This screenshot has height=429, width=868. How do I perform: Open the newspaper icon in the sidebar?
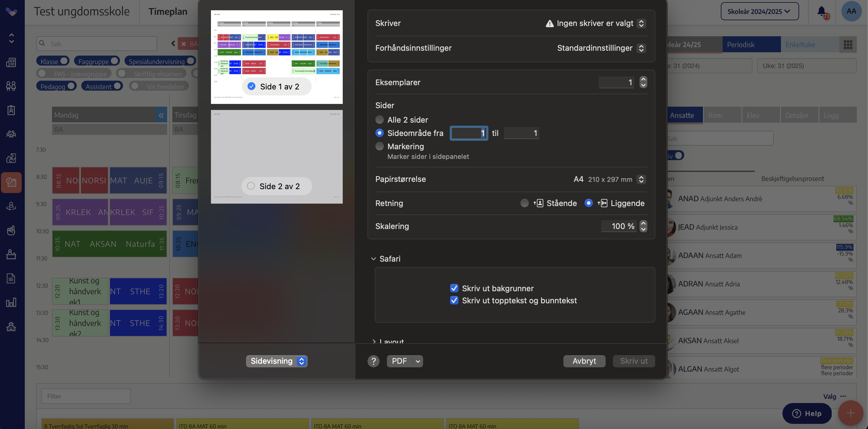pyautogui.click(x=11, y=62)
